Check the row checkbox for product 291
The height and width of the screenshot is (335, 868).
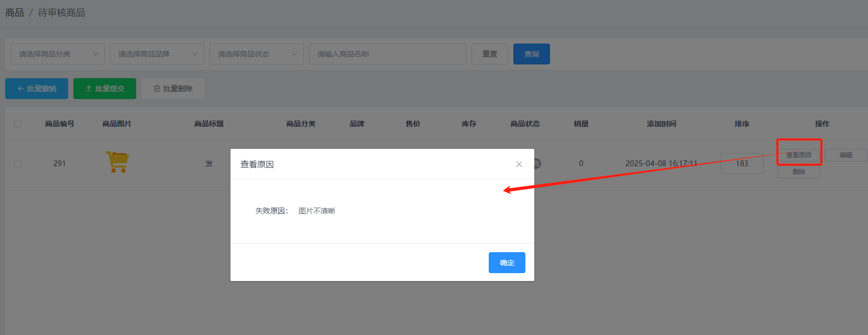(18, 164)
